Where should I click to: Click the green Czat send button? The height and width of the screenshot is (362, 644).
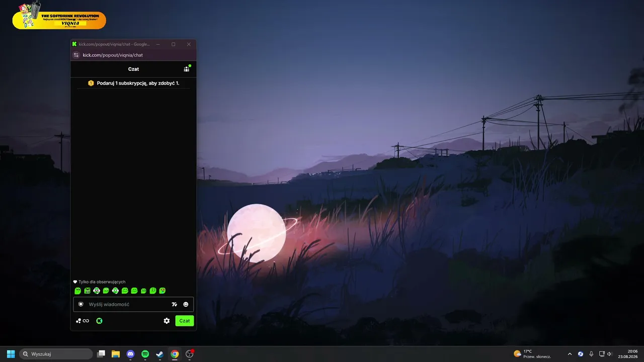tap(185, 321)
